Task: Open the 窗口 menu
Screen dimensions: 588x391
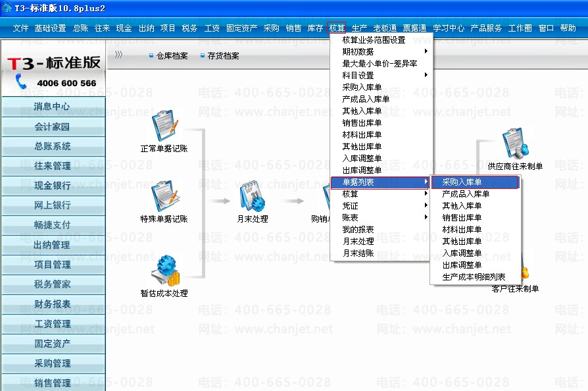Action: [546, 28]
